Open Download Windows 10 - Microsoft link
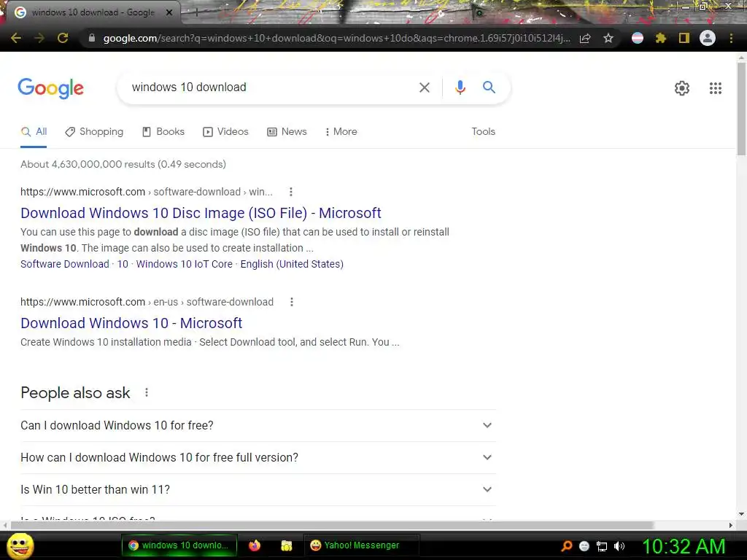The image size is (747, 560). pos(131,323)
